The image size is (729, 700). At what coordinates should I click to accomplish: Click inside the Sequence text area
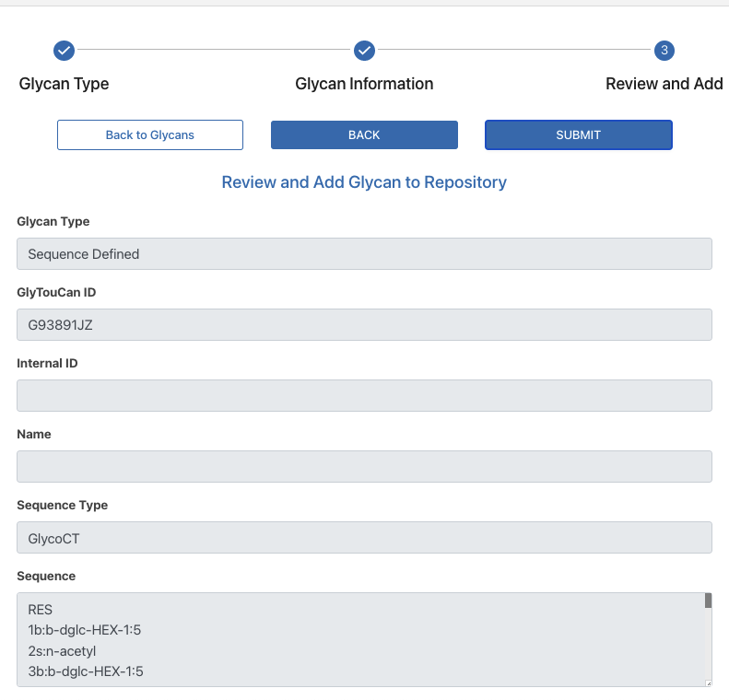pos(359,640)
